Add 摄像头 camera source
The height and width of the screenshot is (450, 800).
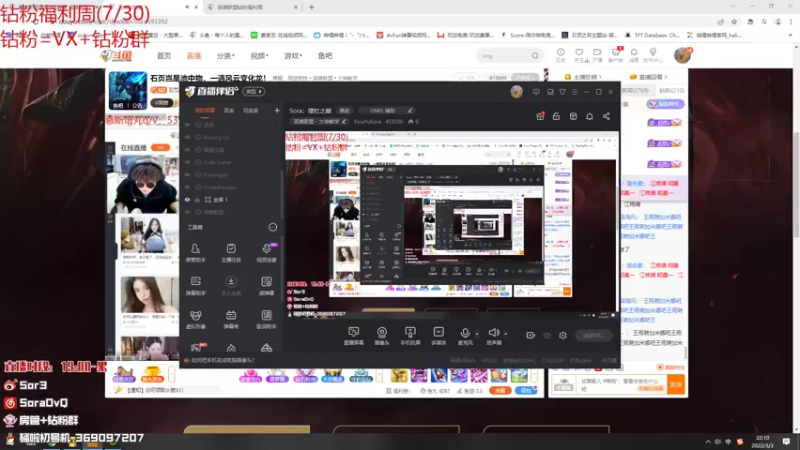[x=382, y=336]
